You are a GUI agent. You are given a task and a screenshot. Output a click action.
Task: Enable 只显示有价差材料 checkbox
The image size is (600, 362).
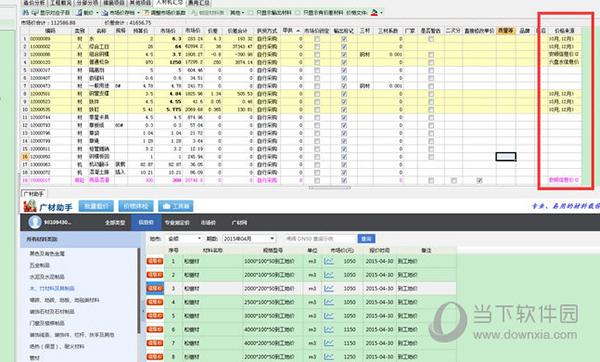click(x=298, y=13)
